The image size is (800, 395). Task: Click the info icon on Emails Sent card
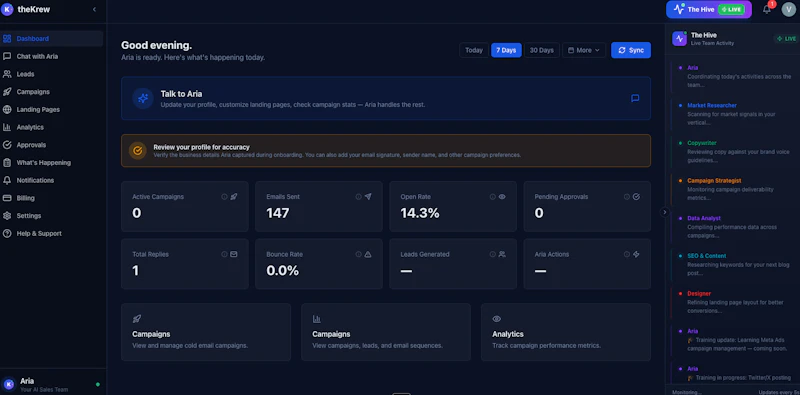tap(359, 196)
